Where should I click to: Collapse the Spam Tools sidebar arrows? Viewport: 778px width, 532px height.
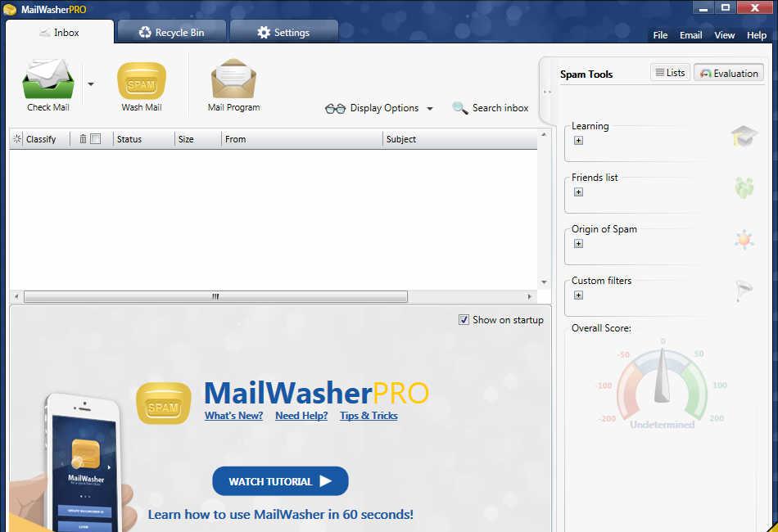pyautogui.click(x=547, y=92)
